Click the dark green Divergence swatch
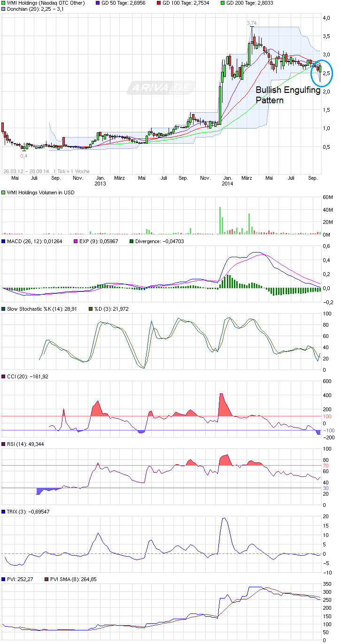The width and height of the screenshot is (341, 644). [x=132, y=242]
